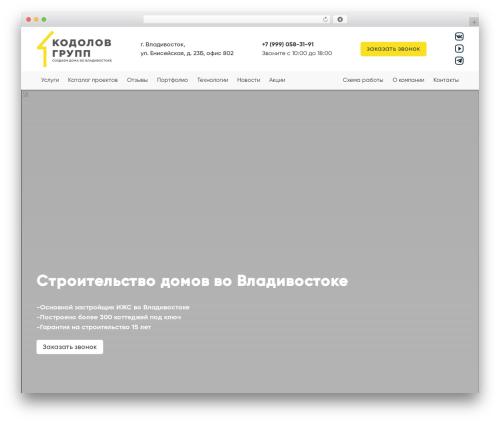This screenshot has height=423, width=500.
Task: Open the Услуги menu item
Action: click(50, 80)
